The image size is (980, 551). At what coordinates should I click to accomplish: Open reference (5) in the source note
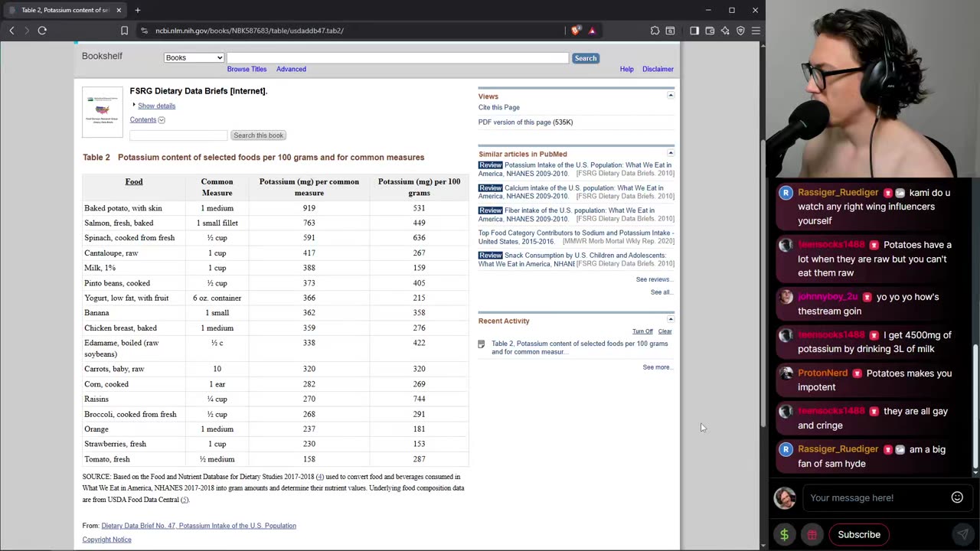[184, 500]
